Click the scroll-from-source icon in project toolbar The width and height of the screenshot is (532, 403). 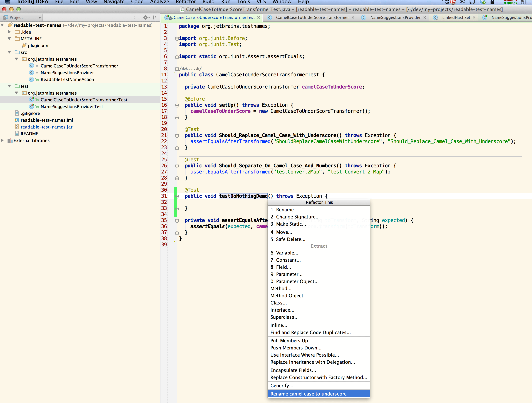[x=135, y=17]
